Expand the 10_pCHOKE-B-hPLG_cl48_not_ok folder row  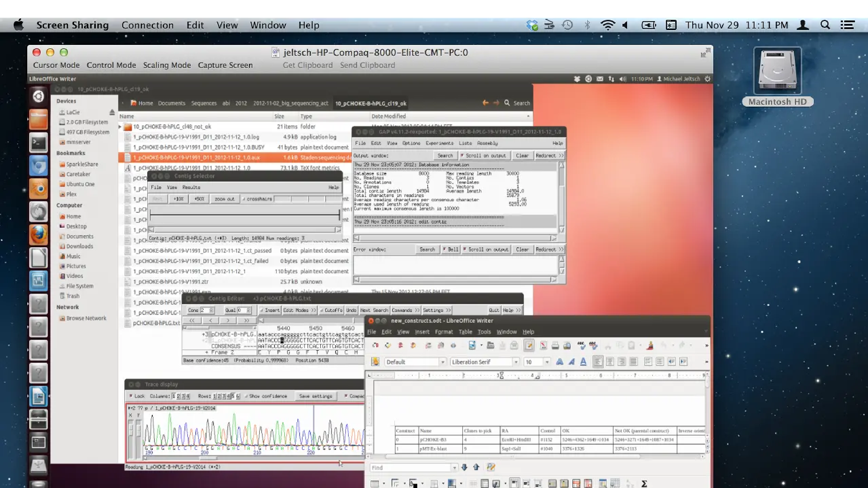pos(120,127)
